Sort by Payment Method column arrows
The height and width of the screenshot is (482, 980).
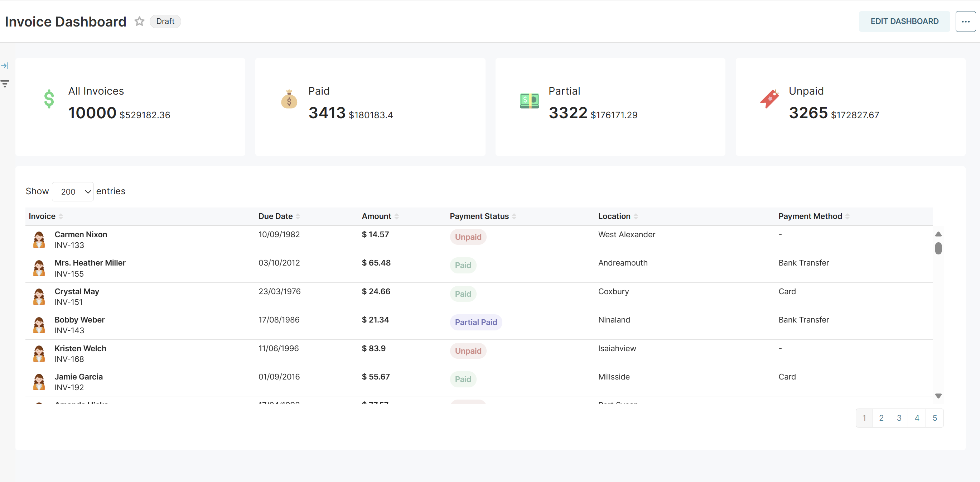(847, 216)
